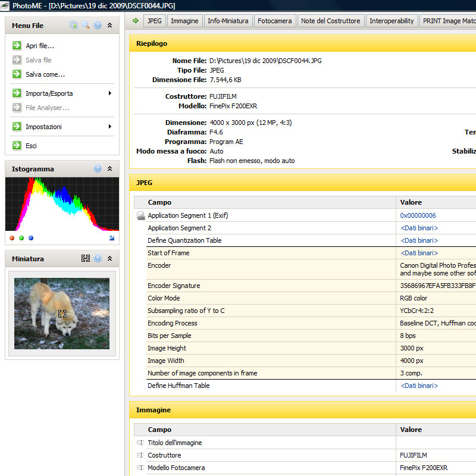Click the Riepilogo section header
This screenshot has width=476, height=476.
(x=303, y=43)
